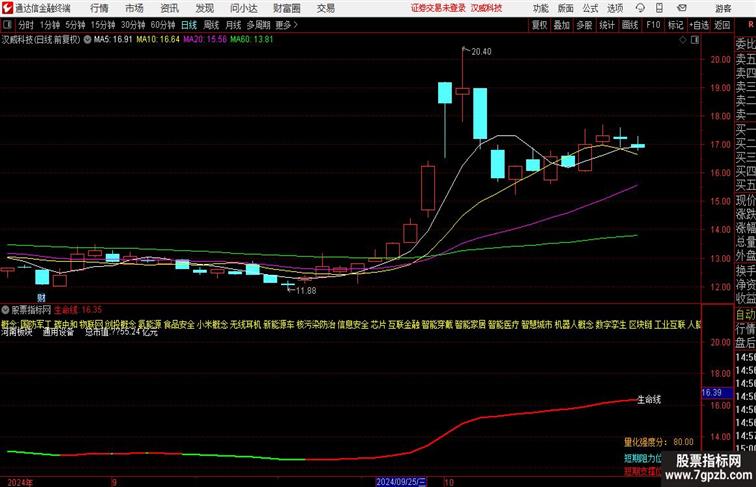756x487 pixels.
Task: Open the 资讯 menu
Action: [170, 8]
